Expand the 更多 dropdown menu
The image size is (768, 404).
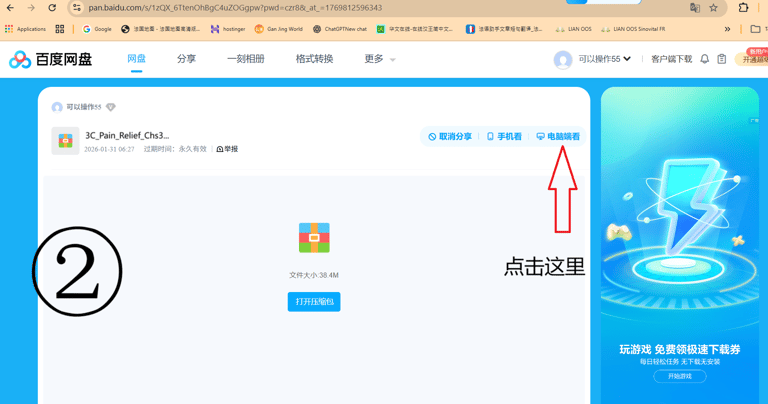380,59
